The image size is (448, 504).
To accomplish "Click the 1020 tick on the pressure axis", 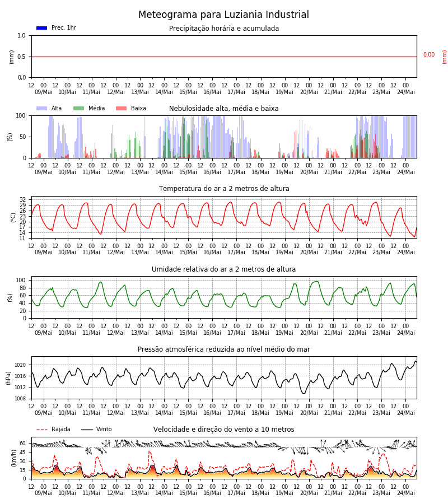I will click(x=20, y=365).
